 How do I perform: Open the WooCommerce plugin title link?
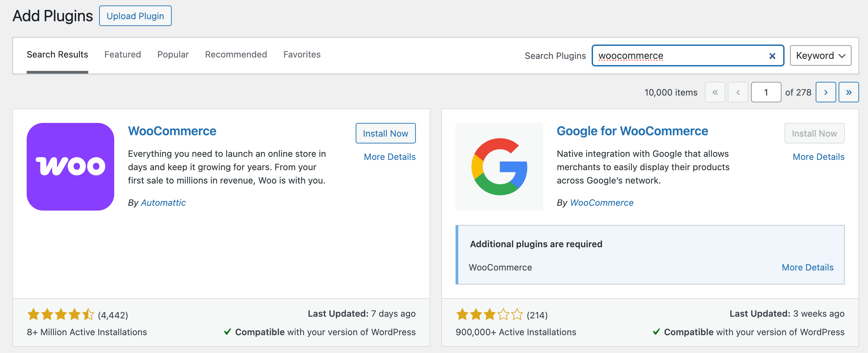coord(172,131)
